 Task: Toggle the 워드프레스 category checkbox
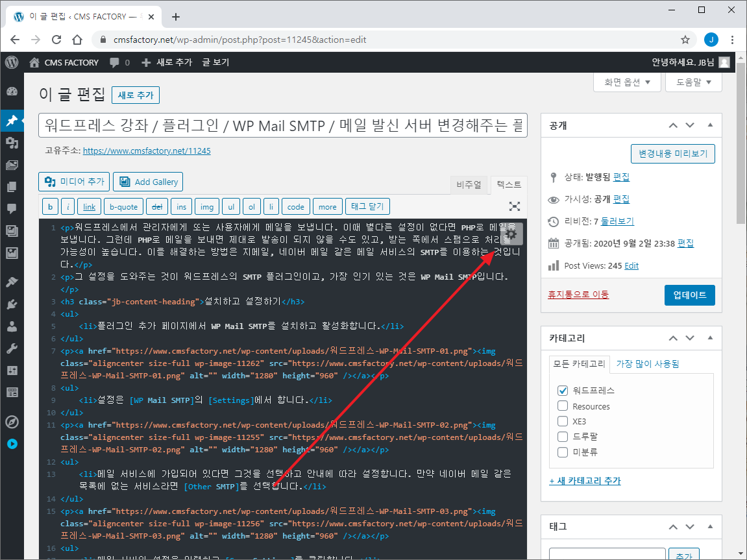click(x=563, y=391)
